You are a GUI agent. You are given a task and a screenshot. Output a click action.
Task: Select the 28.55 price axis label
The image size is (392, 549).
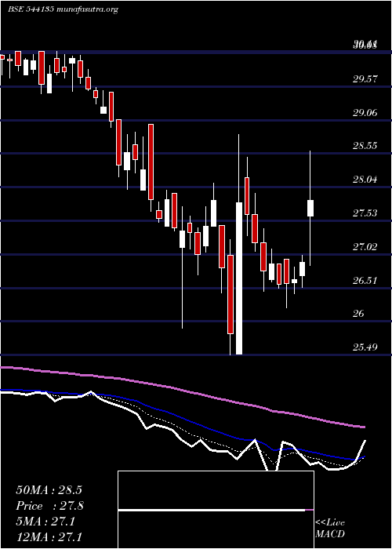[365, 146]
